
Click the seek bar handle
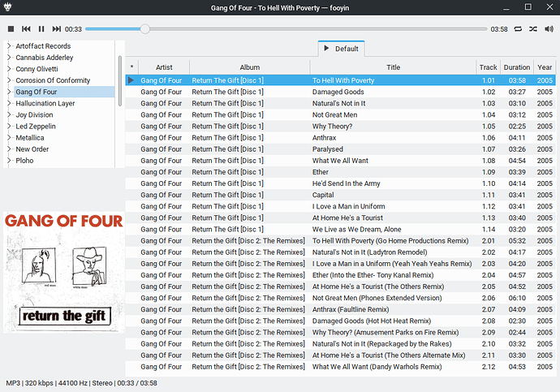tap(144, 28)
